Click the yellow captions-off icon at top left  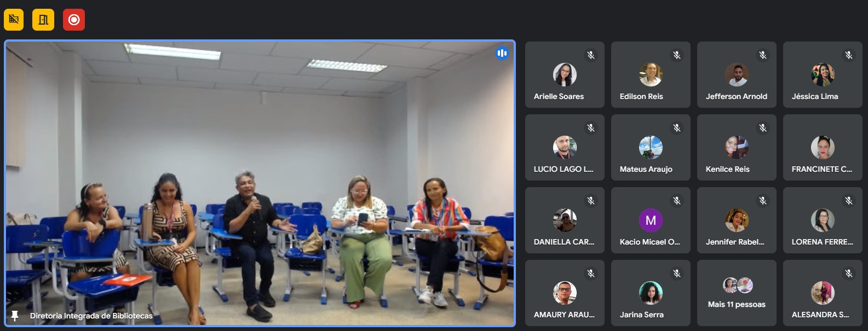(x=14, y=20)
